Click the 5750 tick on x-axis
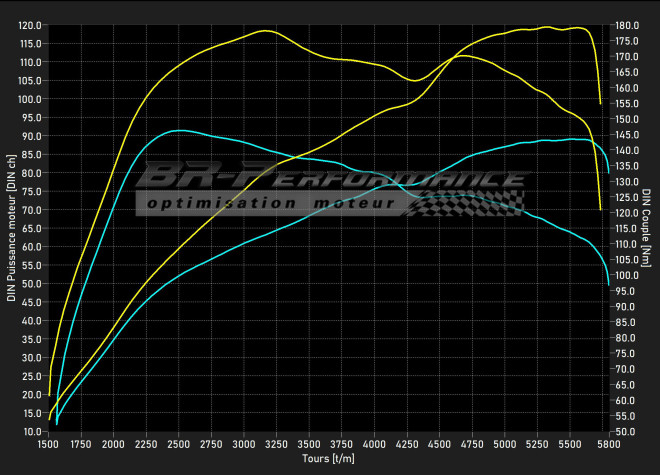This screenshot has height=475, width=660. click(x=603, y=443)
